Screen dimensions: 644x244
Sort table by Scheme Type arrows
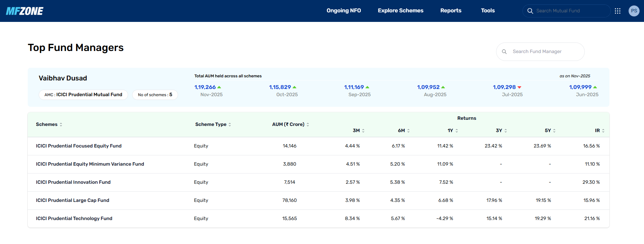click(x=230, y=125)
